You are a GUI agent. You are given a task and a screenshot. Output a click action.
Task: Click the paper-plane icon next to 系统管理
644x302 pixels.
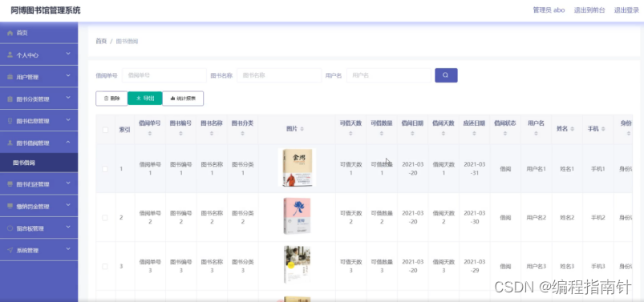(x=10, y=250)
